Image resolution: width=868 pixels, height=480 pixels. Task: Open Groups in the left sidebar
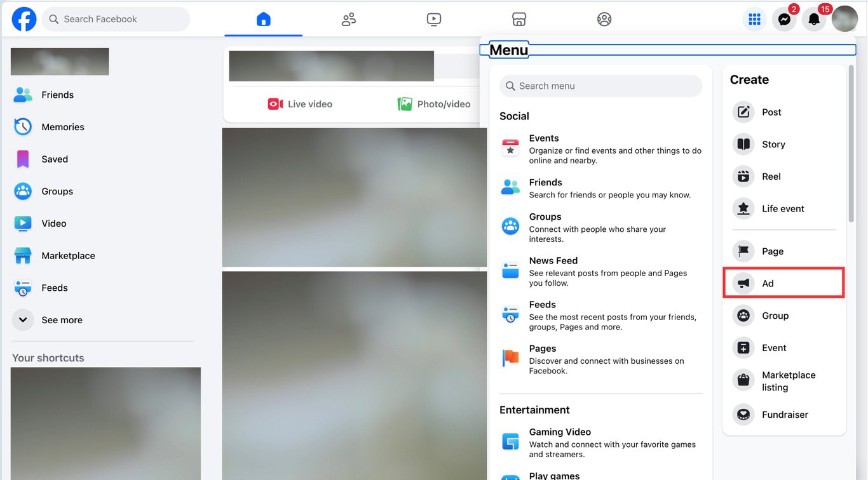(102, 191)
